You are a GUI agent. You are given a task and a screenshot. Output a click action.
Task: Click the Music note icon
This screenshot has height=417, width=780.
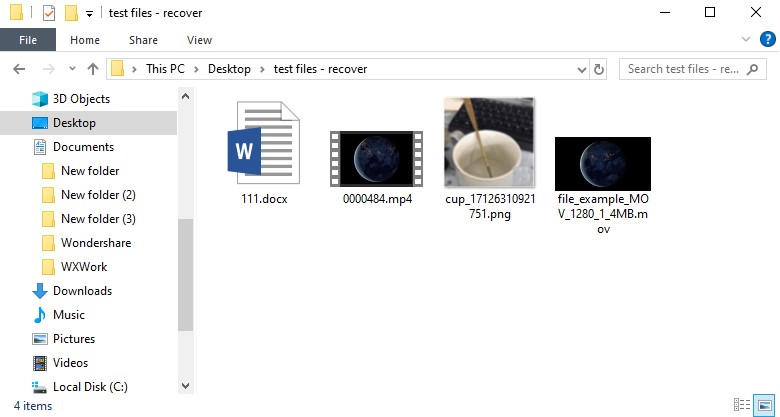tap(40, 315)
